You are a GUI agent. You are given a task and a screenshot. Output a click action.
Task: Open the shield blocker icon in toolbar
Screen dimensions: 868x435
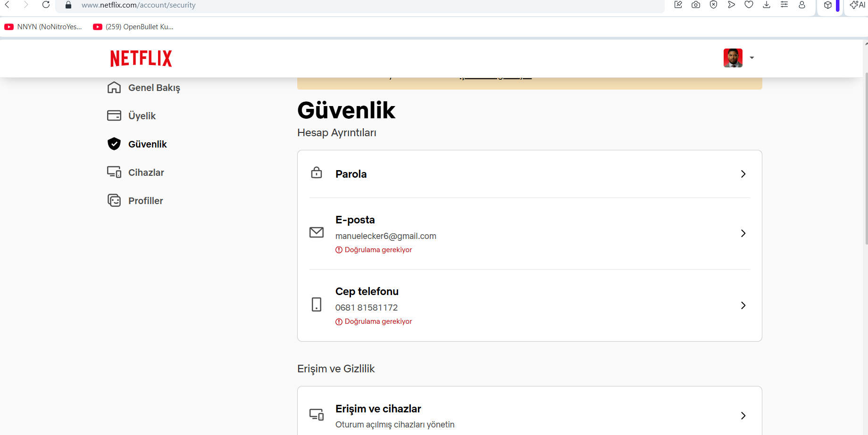714,5
